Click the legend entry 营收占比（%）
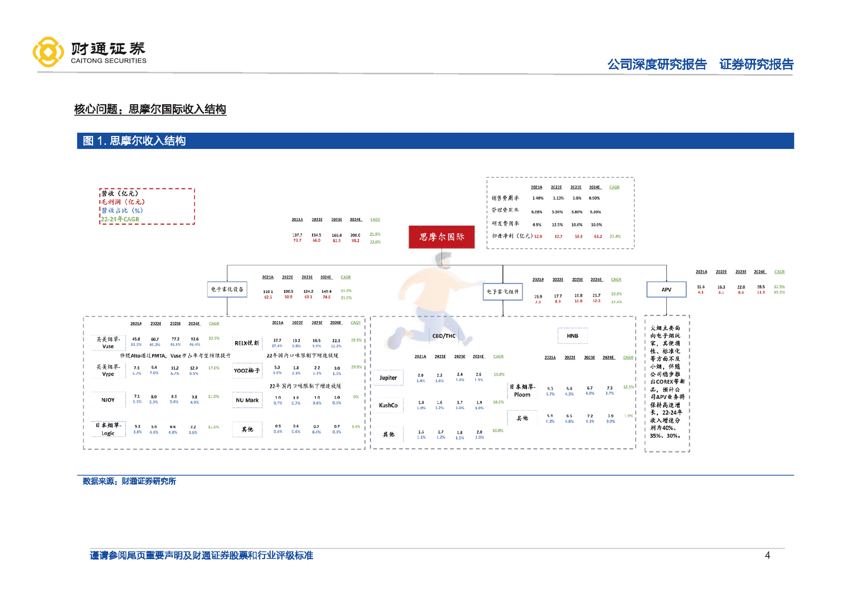 pyautogui.click(x=122, y=210)
